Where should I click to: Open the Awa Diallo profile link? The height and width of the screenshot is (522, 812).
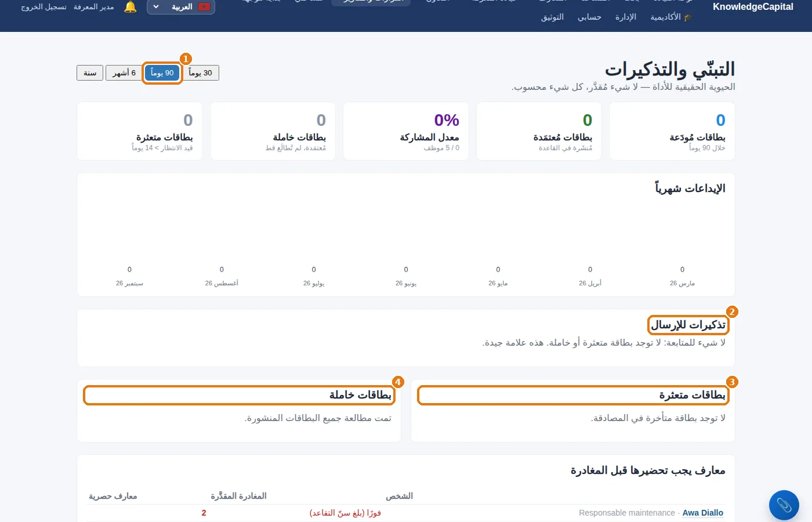click(x=703, y=513)
